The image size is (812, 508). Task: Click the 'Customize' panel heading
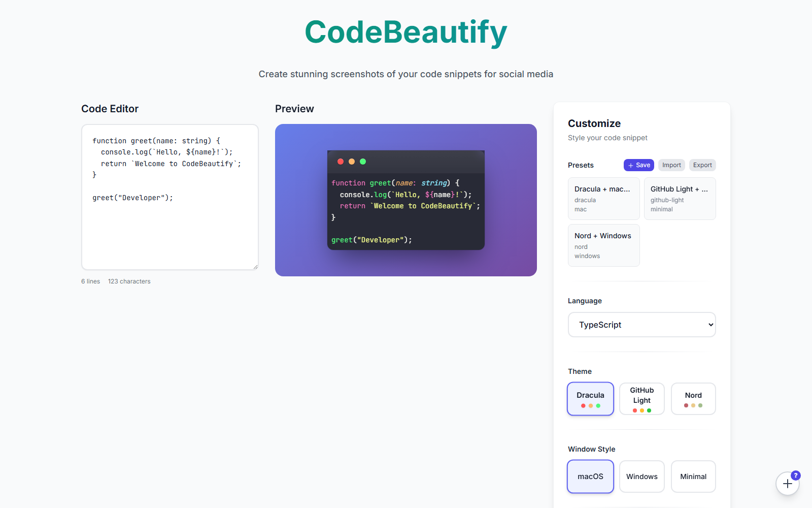594,123
